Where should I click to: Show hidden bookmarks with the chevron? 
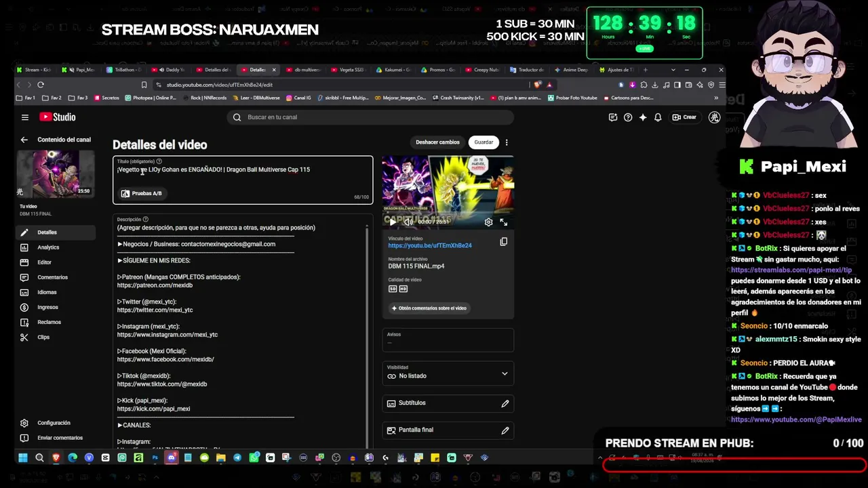click(716, 98)
